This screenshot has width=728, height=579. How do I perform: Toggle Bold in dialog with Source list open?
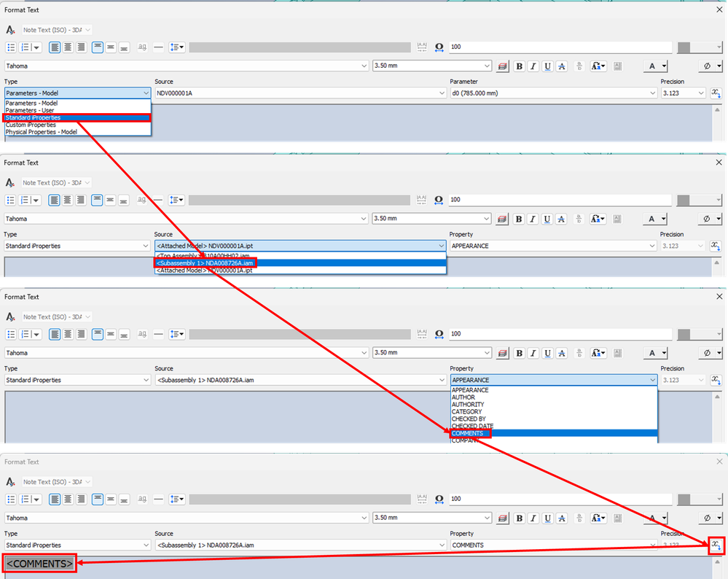[519, 219]
